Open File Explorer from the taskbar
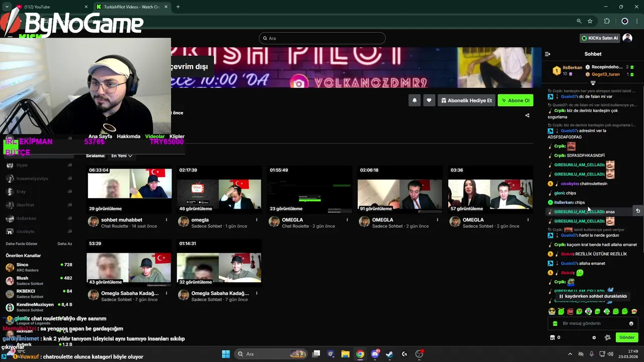The height and width of the screenshot is (362, 644). (x=345, y=354)
